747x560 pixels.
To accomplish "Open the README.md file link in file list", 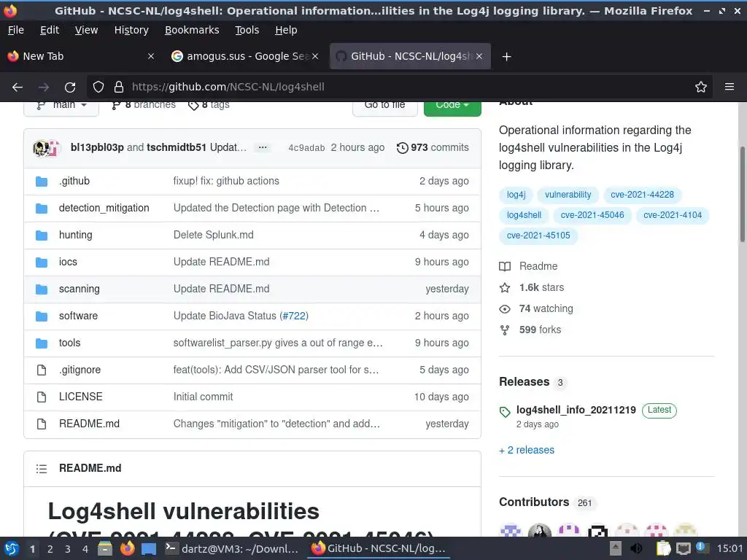I will click(x=89, y=424).
